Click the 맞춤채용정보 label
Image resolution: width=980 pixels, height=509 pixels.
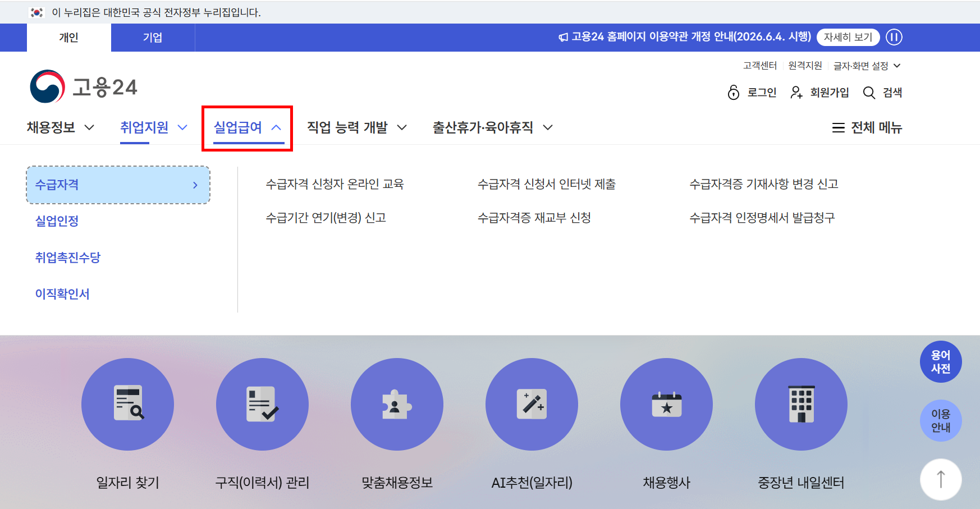click(397, 483)
